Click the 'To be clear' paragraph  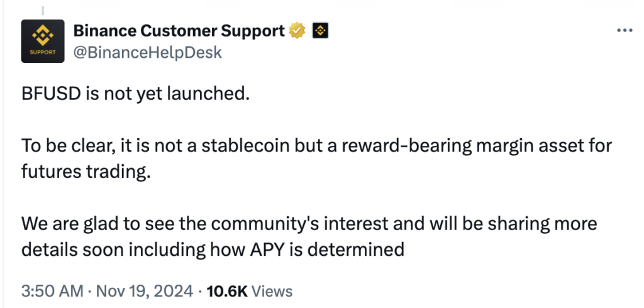click(316, 158)
